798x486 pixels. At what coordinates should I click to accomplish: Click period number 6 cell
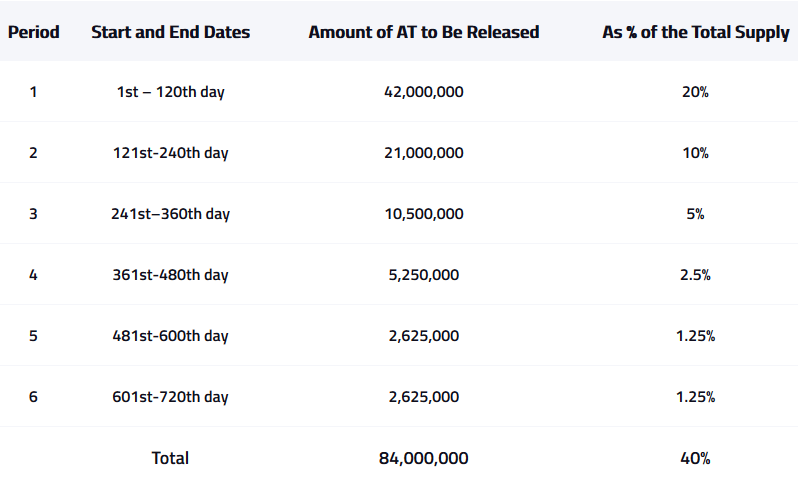[33, 397]
